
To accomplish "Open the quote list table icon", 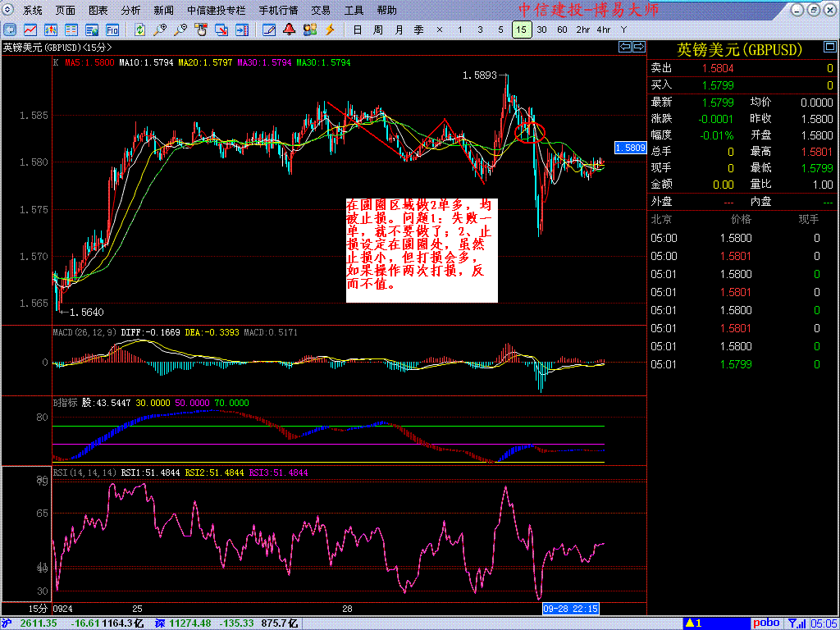I will (71, 30).
